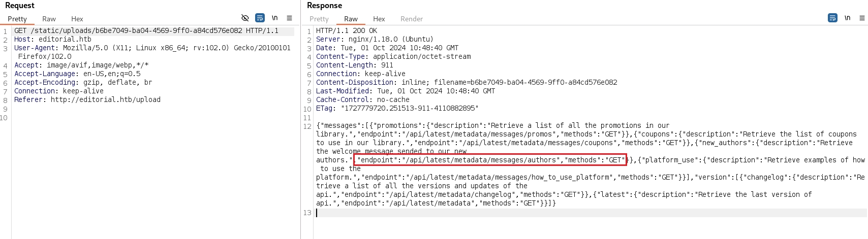
Task: Show non-printable \n characters in Request
Action: [x=274, y=18]
